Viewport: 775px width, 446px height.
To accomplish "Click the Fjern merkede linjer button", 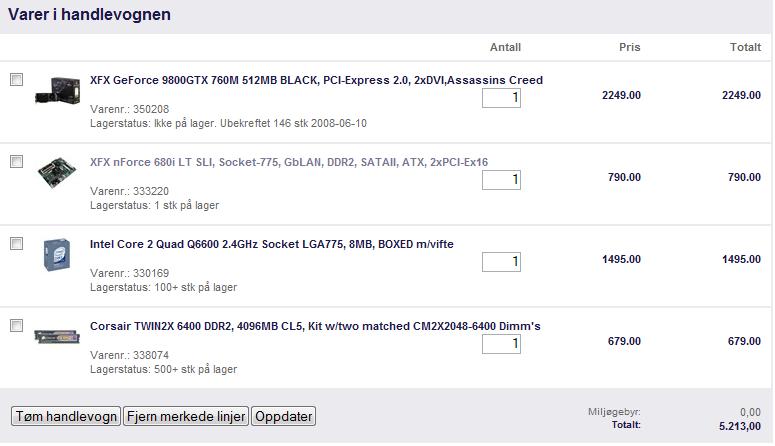I will pos(186,416).
